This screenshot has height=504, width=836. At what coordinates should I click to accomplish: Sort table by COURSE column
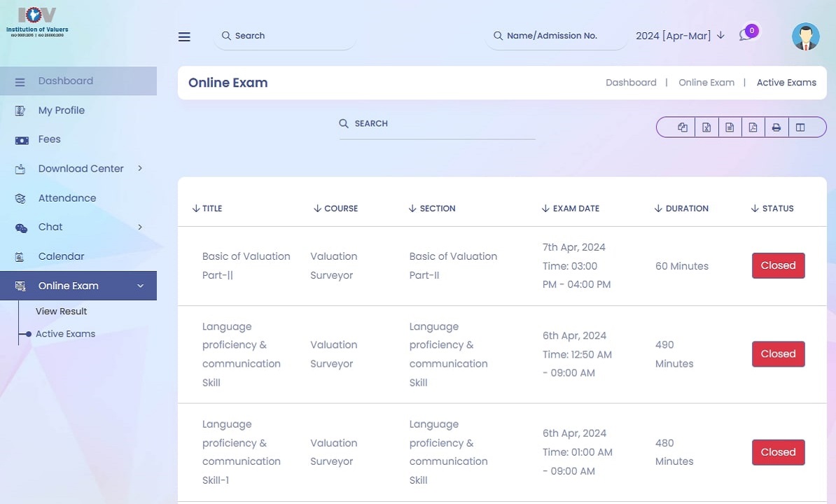pyautogui.click(x=336, y=209)
